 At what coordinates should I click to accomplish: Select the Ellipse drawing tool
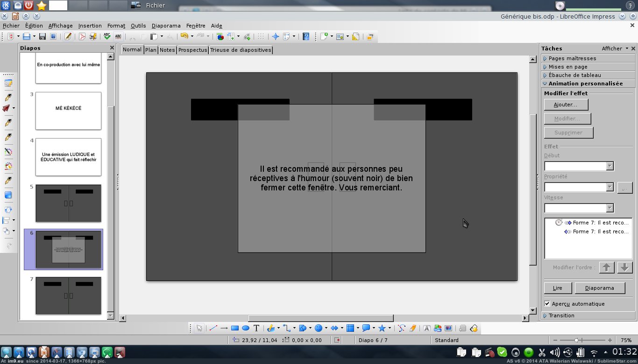coord(246,328)
